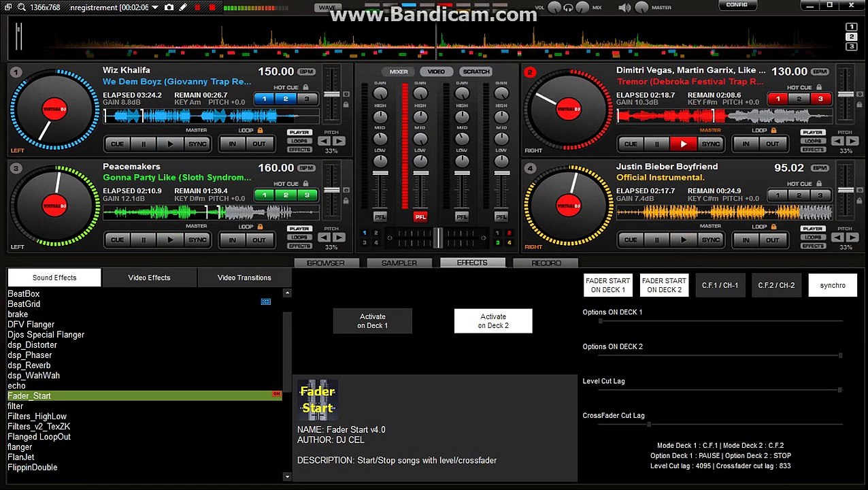Image resolution: width=868 pixels, height=490 pixels.
Task: Click CUE button on deck 1
Action: pos(117,144)
